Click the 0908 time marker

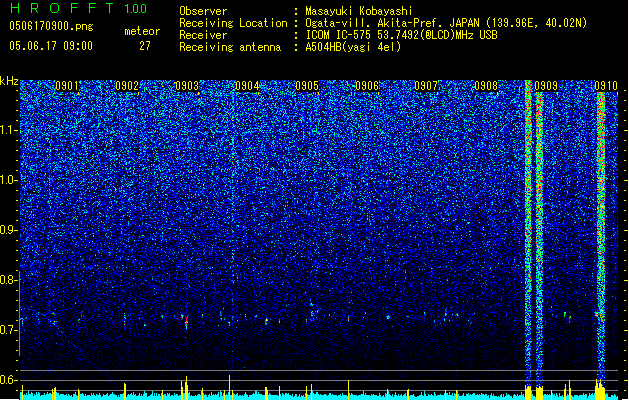click(x=486, y=86)
